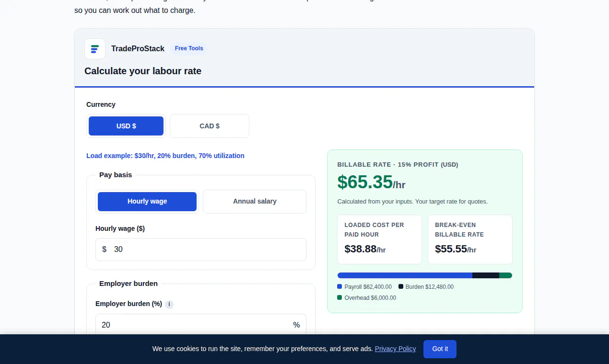Click the blue Payroll bar segment
Viewport: 609px width, 364px height.
(x=405, y=275)
